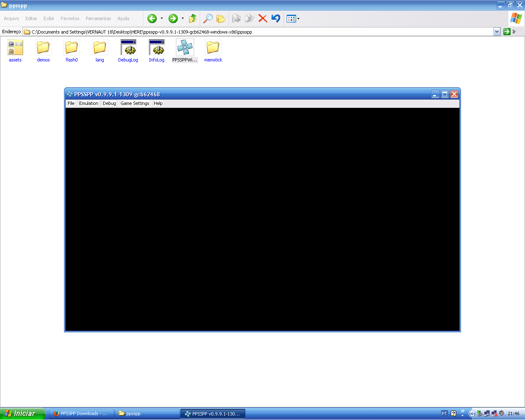
Task: Expand the address bar dropdown arrow
Action: (x=497, y=32)
